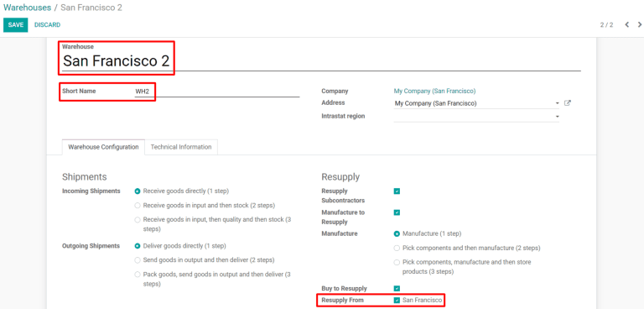The width and height of the screenshot is (644, 309).
Task: Open Warehouses breadcrumb link
Action: point(27,8)
